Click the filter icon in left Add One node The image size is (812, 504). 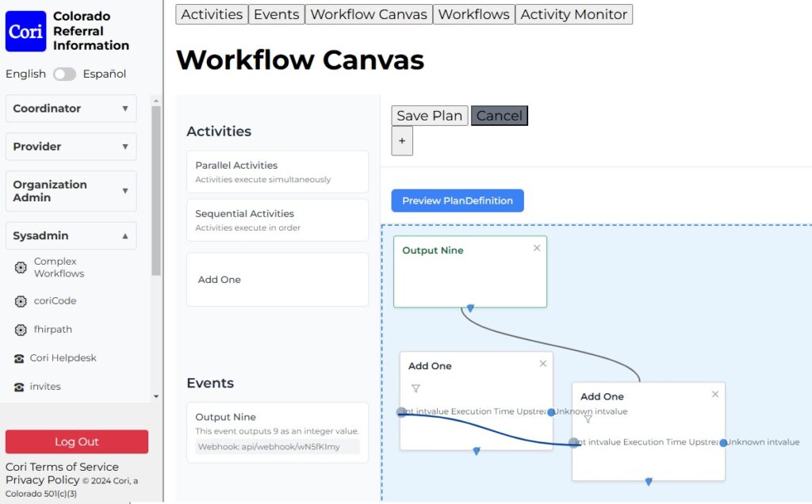(x=416, y=388)
